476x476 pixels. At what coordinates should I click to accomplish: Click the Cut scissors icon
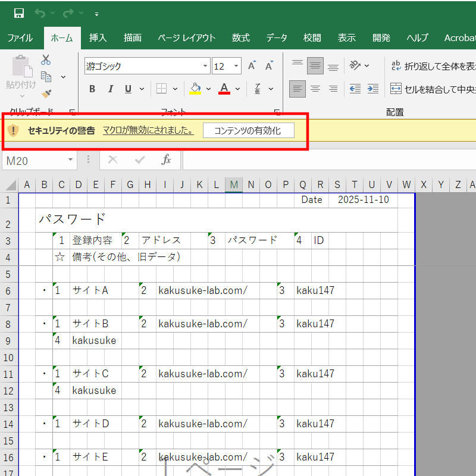click(46, 59)
